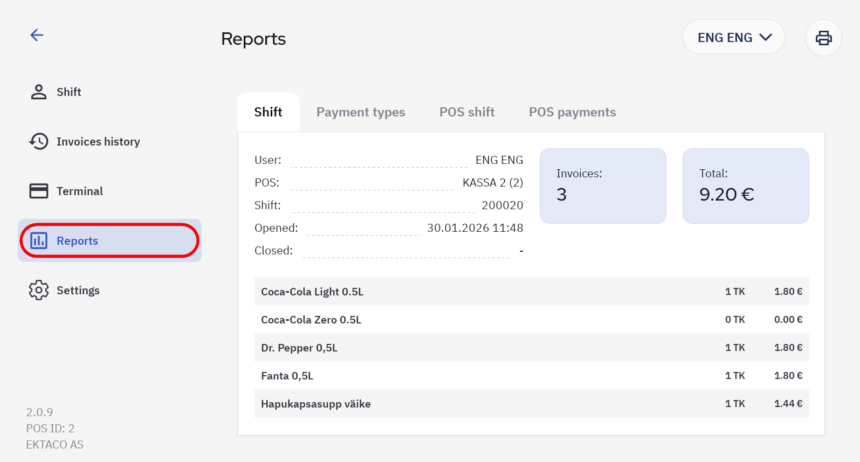Screen dimensions: 860x462
Task: Expand the chevron next to ENG ENG
Action: click(x=766, y=38)
